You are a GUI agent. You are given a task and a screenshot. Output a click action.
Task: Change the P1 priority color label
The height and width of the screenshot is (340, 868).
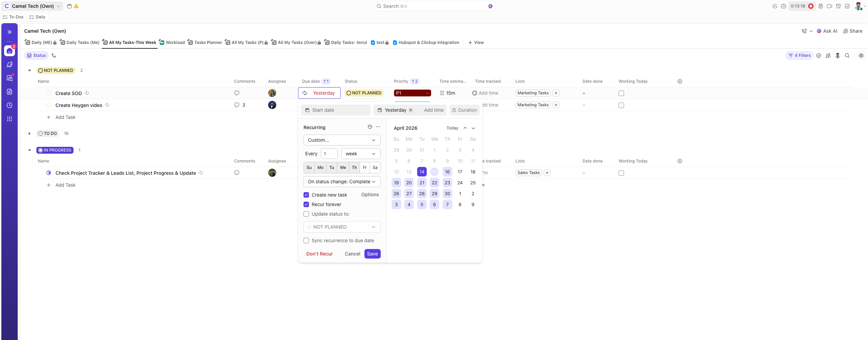[x=412, y=93]
